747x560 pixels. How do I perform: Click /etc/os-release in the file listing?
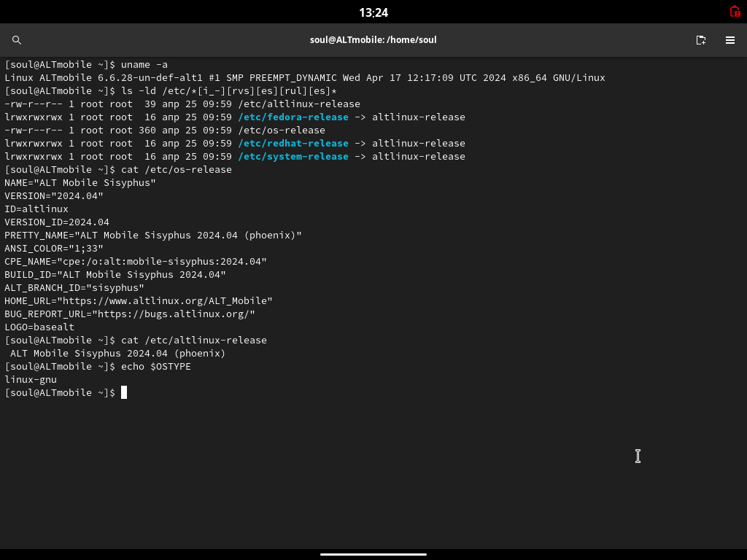pos(282,130)
